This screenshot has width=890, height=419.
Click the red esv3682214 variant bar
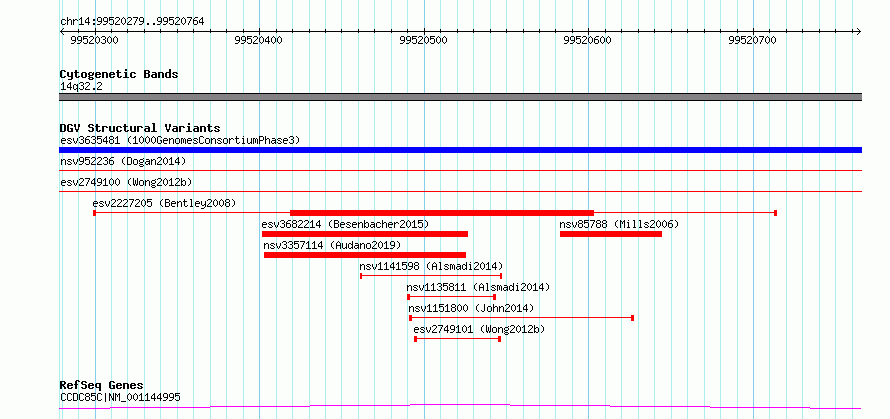(365, 234)
